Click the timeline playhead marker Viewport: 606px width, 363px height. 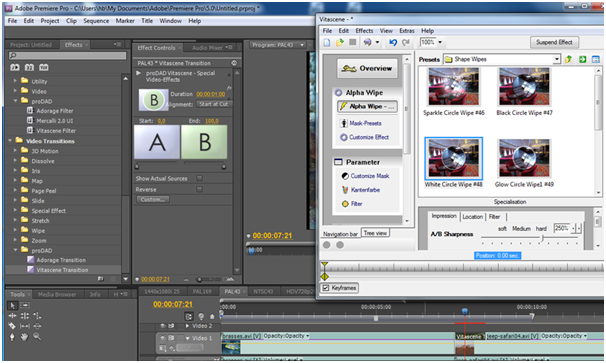pos(465,311)
